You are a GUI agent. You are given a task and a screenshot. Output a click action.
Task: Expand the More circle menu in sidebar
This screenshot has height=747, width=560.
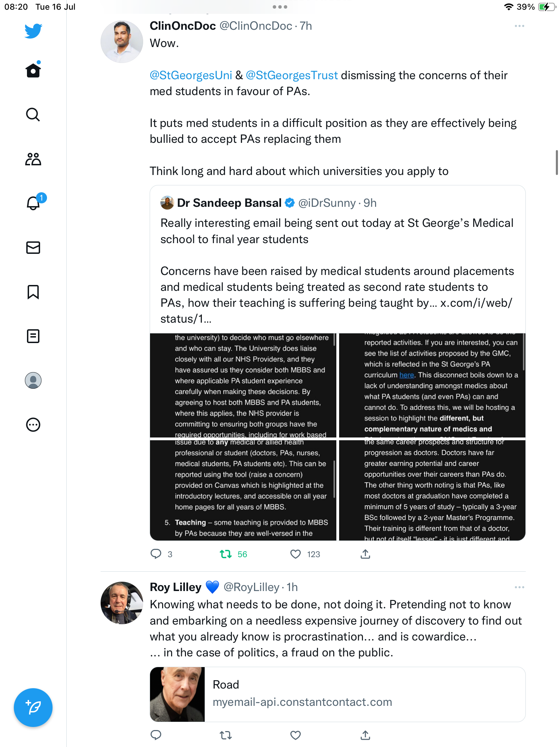click(33, 425)
